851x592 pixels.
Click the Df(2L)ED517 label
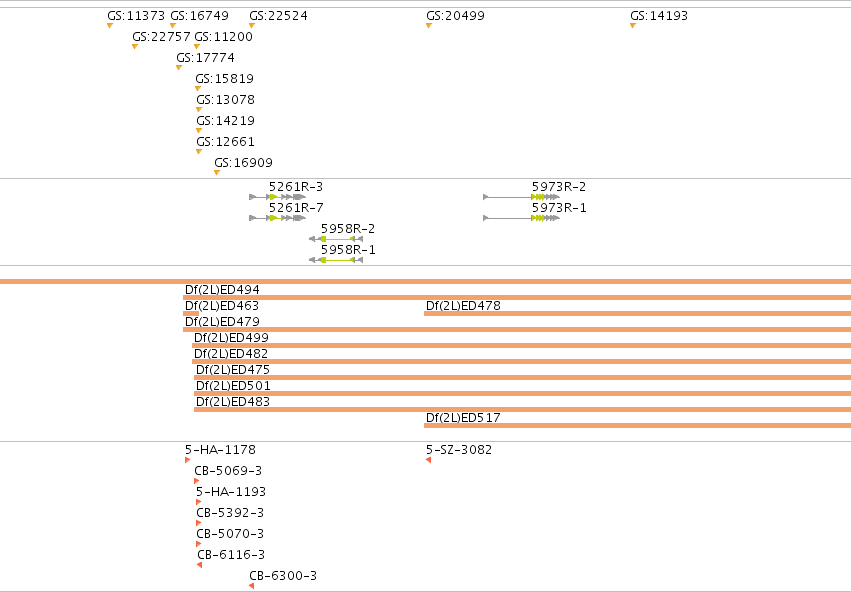point(463,418)
